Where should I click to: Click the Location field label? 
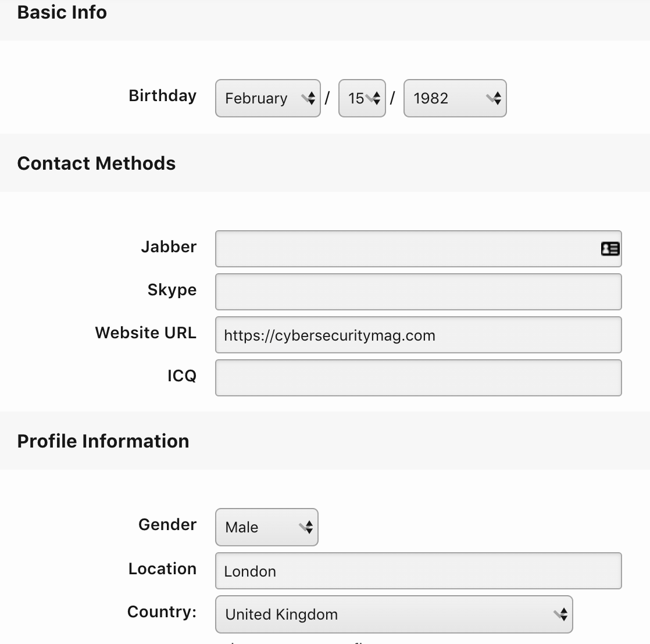(x=162, y=569)
